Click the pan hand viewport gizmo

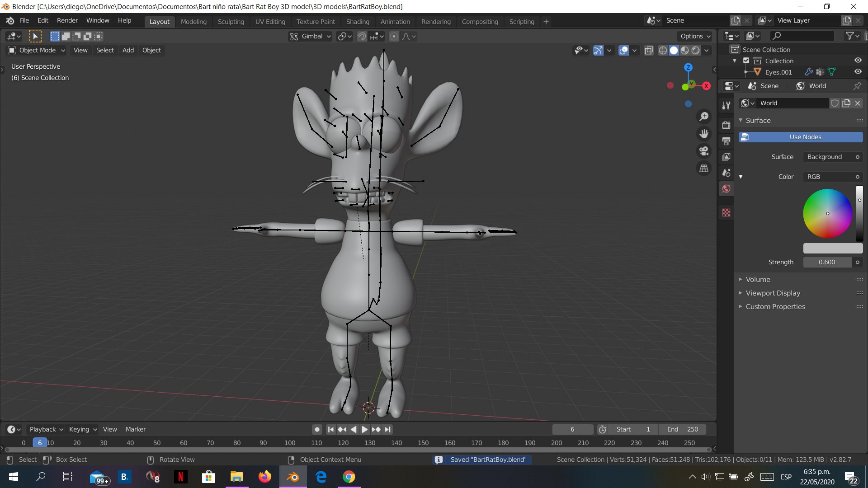704,134
